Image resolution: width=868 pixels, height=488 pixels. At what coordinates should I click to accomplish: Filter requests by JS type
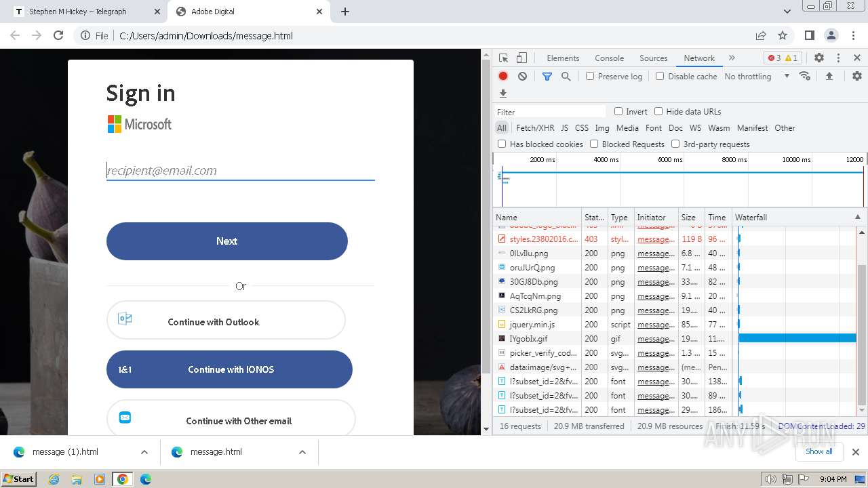click(x=564, y=127)
